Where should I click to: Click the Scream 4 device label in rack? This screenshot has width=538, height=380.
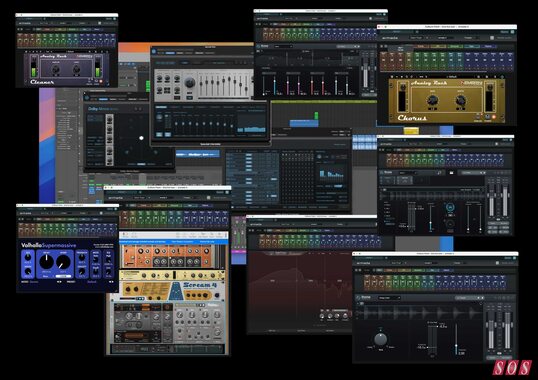pyautogui.click(x=200, y=285)
